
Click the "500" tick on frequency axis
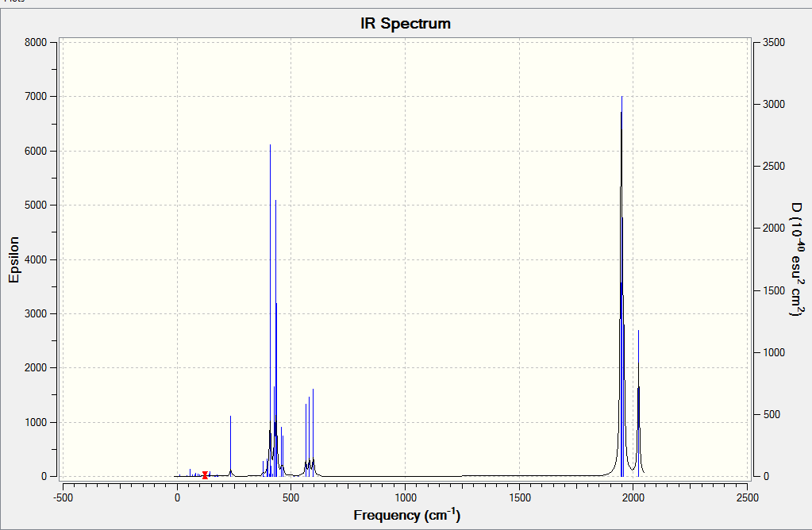tap(291, 498)
